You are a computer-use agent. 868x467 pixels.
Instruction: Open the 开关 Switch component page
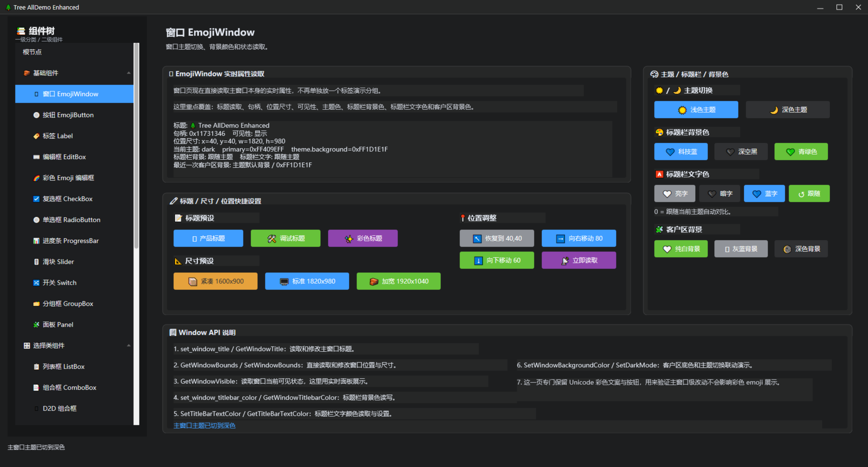coord(59,283)
